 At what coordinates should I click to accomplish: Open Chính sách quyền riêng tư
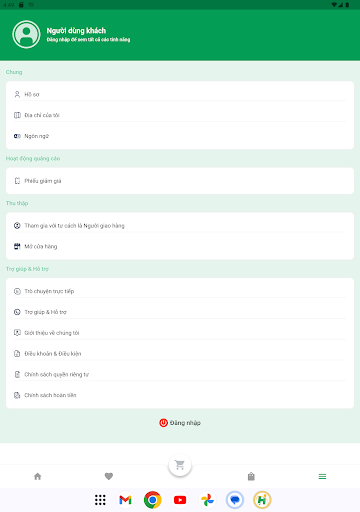pos(180,374)
